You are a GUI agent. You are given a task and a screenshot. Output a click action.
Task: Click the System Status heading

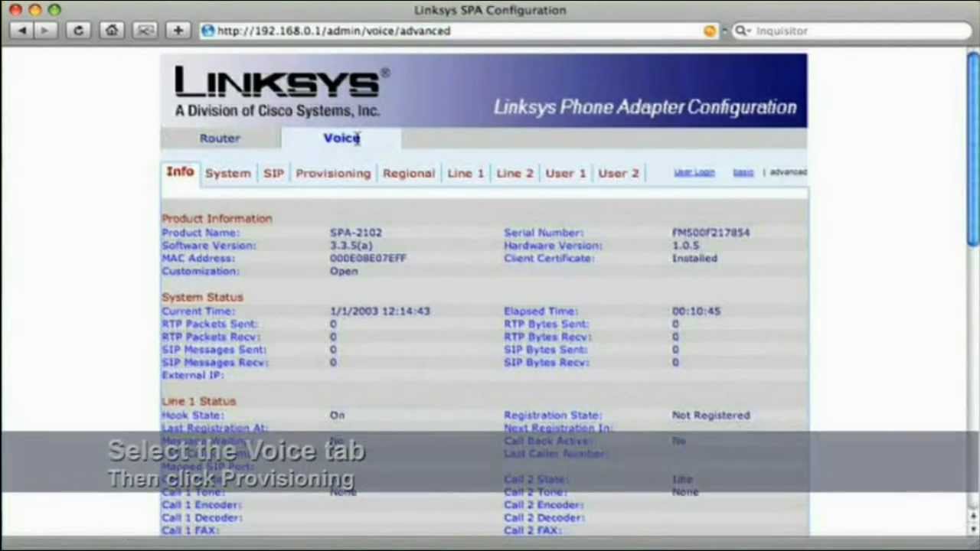click(202, 297)
